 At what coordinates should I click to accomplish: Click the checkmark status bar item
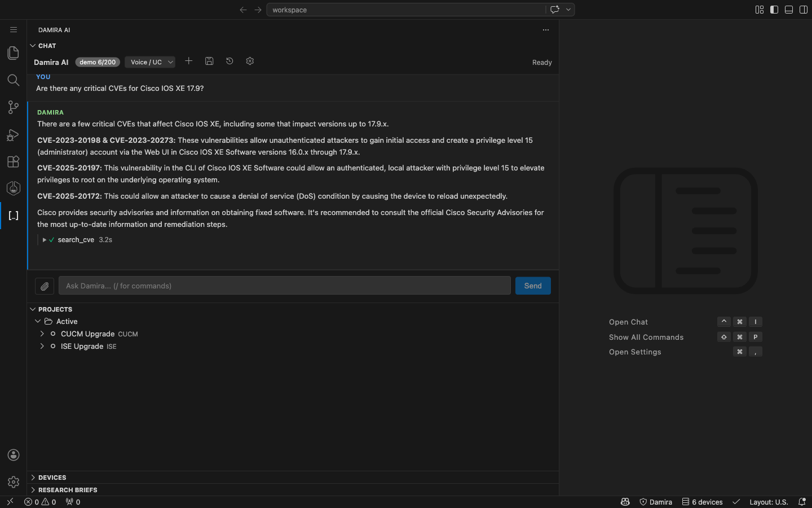736,502
